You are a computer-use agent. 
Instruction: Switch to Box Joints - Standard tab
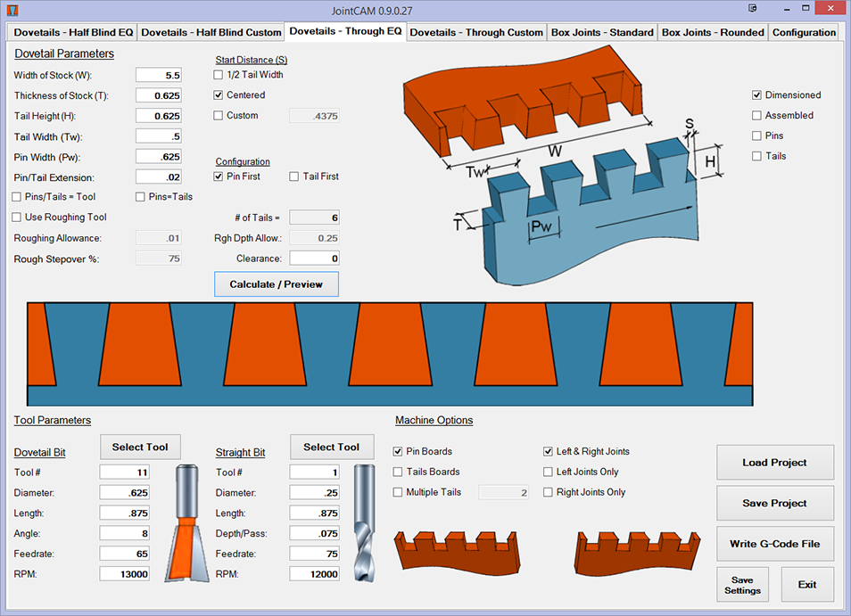click(602, 32)
